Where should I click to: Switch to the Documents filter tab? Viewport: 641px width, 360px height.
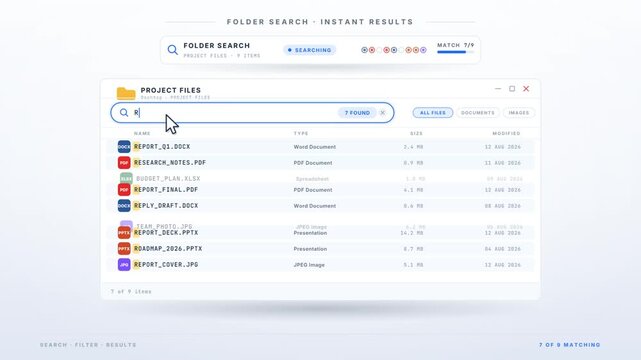(477, 113)
